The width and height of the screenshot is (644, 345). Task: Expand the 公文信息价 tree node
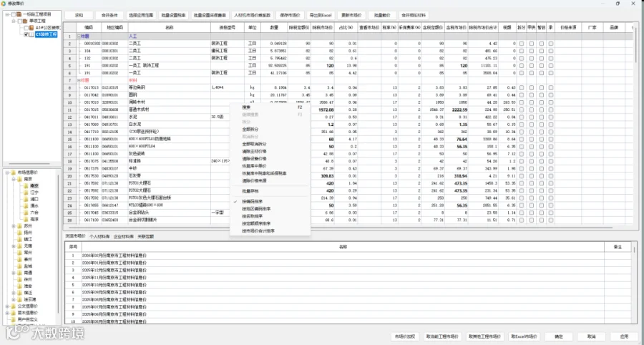point(7,306)
